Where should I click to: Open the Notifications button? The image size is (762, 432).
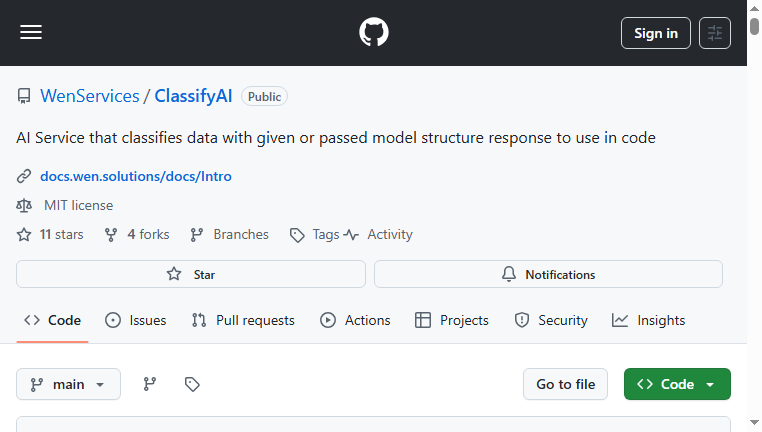[548, 274]
